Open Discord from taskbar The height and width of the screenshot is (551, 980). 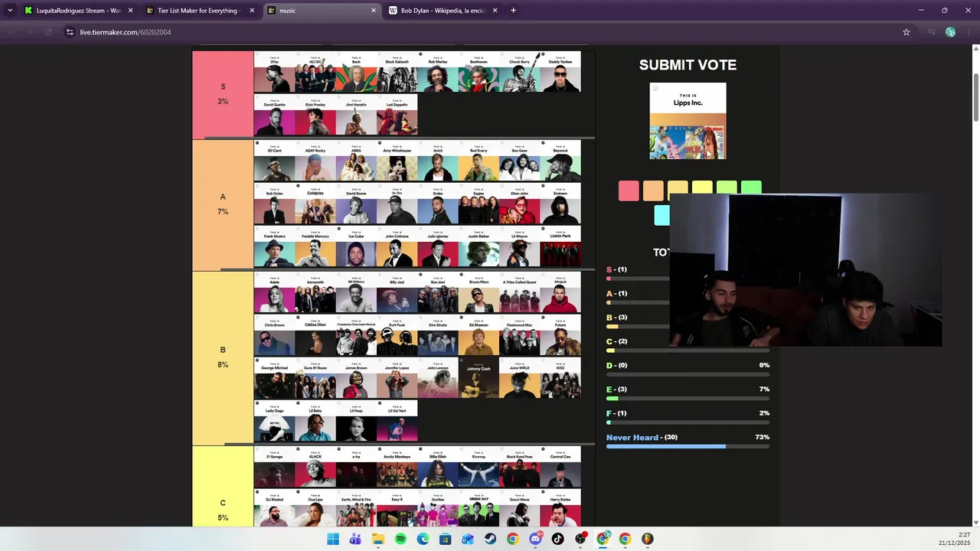(x=535, y=539)
